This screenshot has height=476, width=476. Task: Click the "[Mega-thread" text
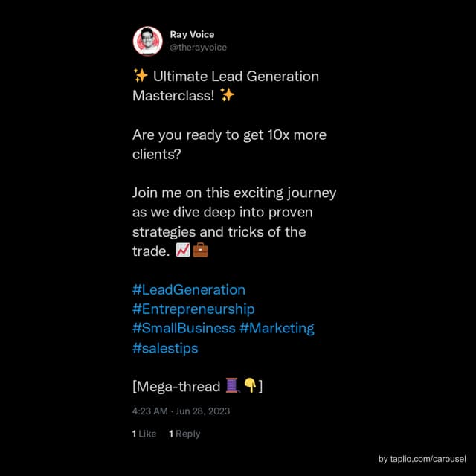(176, 386)
